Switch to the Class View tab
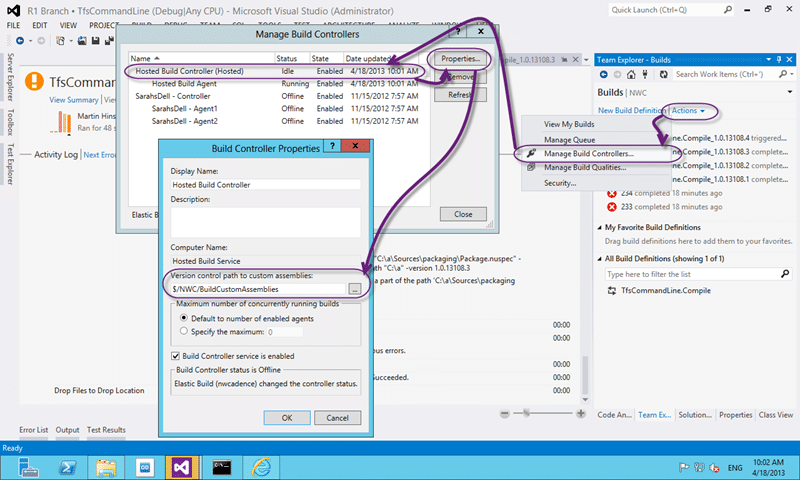800x480 pixels. pos(776,415)
